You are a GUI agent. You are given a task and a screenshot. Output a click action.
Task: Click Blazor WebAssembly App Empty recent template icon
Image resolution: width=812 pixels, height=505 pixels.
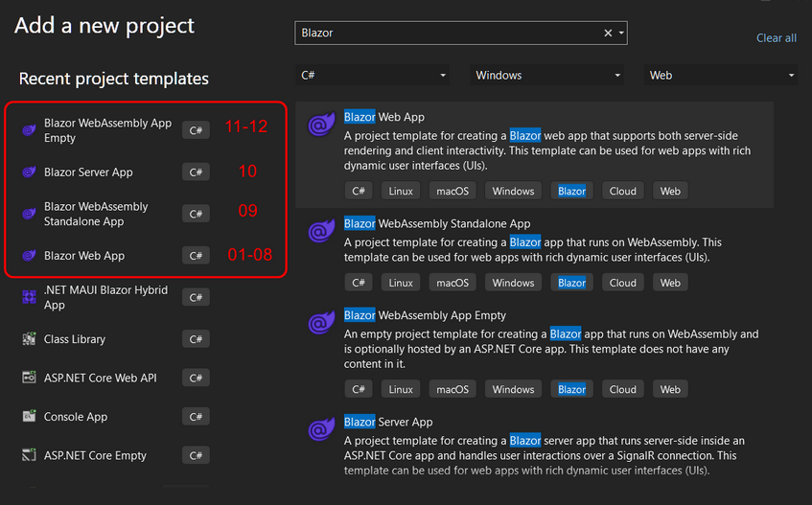(x=29, y=130)
